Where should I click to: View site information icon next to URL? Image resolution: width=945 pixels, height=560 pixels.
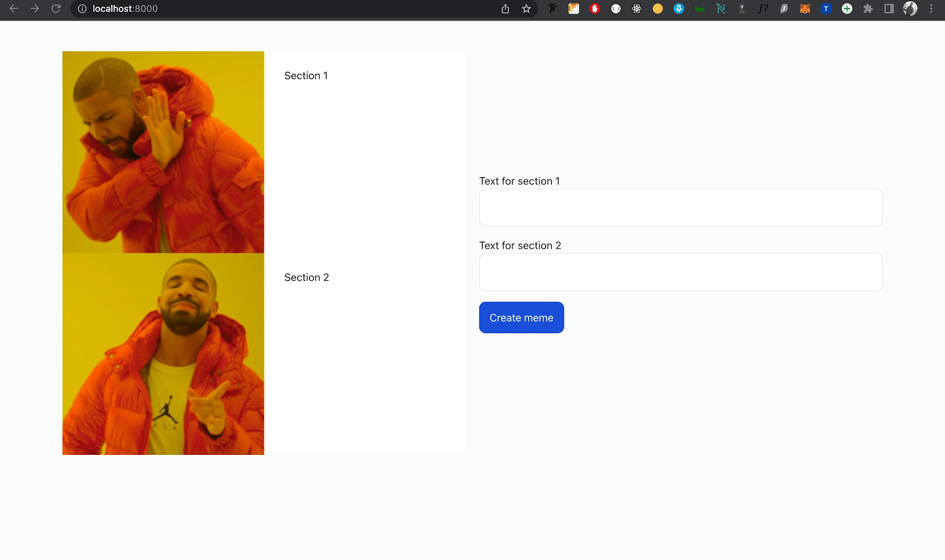click(x=82, y=9)
